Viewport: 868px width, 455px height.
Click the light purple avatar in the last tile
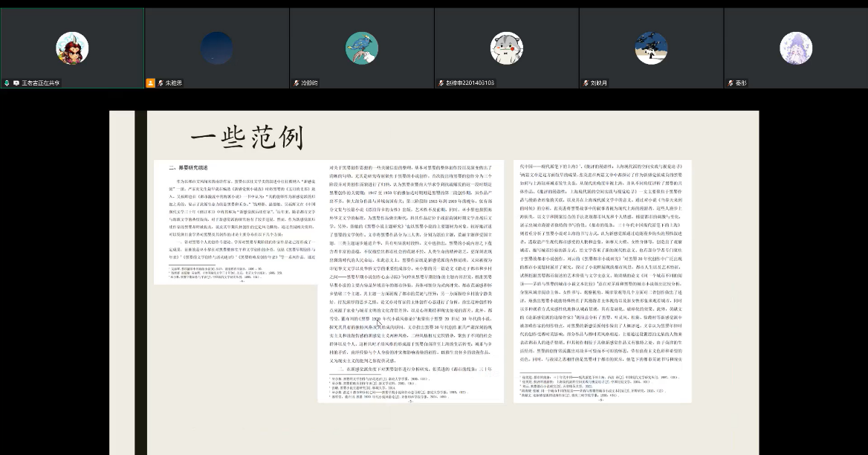(x=795, y=48)
